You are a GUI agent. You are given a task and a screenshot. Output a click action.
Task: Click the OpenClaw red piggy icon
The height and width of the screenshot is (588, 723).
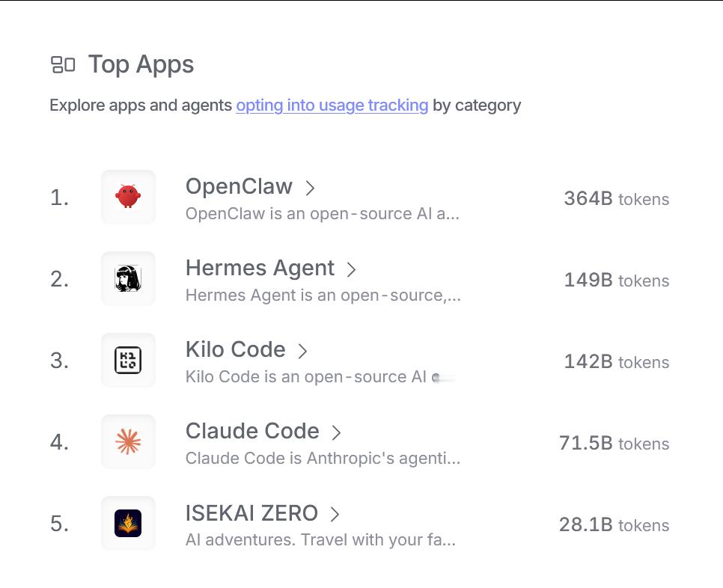coord(128,197)
